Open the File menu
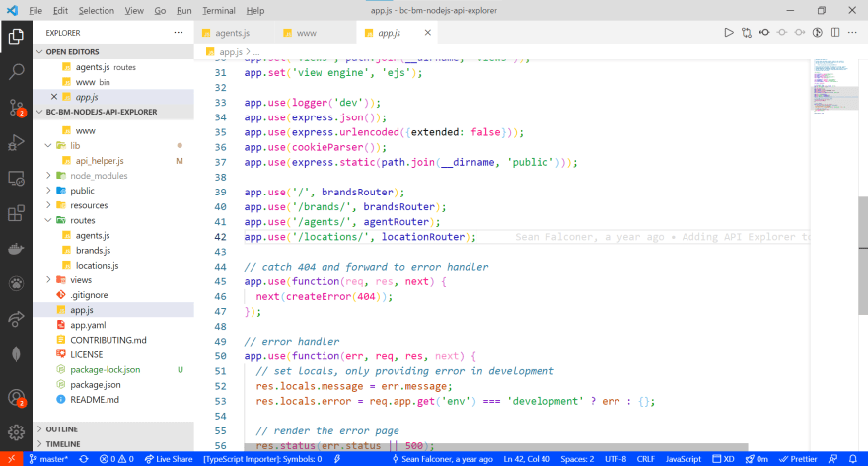 coord(36,10)
